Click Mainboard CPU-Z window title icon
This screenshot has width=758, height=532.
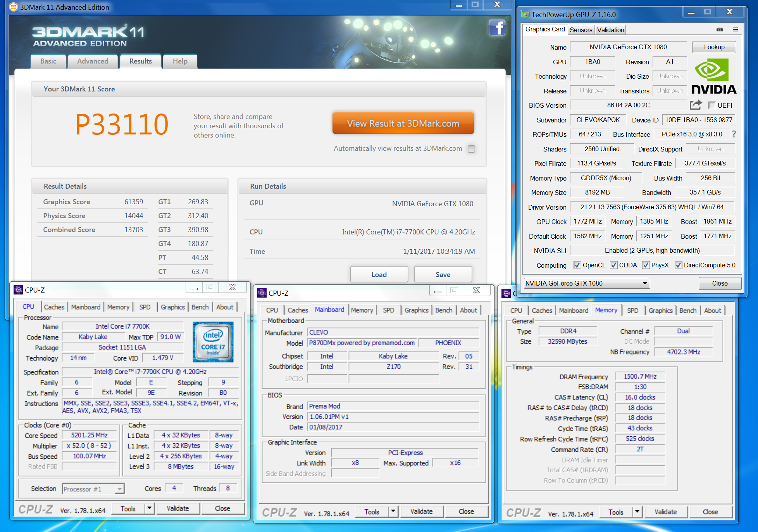(262, 293)
